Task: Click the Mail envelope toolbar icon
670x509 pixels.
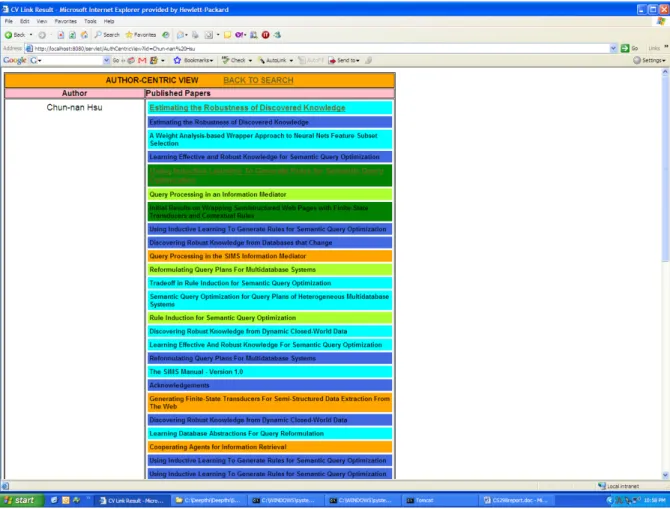Action: click(181, 35)
